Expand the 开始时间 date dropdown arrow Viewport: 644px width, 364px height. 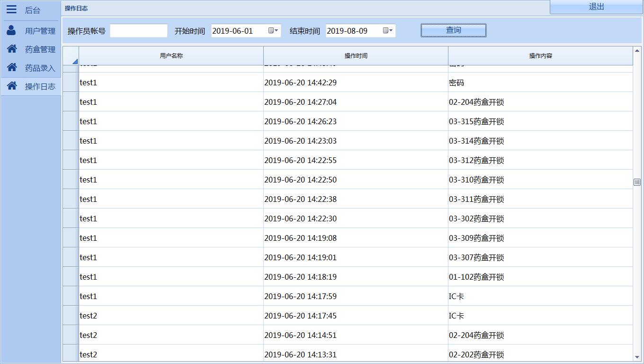(x=277, y=31)
